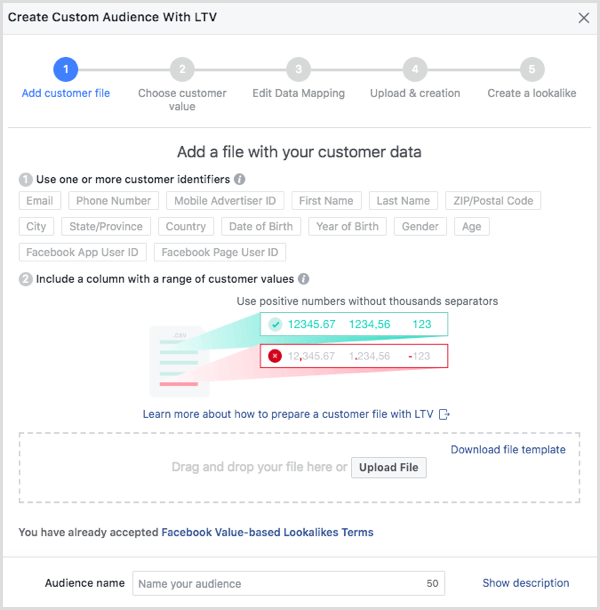Click the Phone Number identifier tag
Viewport: 600px width, 610px height.
point(113,201)
